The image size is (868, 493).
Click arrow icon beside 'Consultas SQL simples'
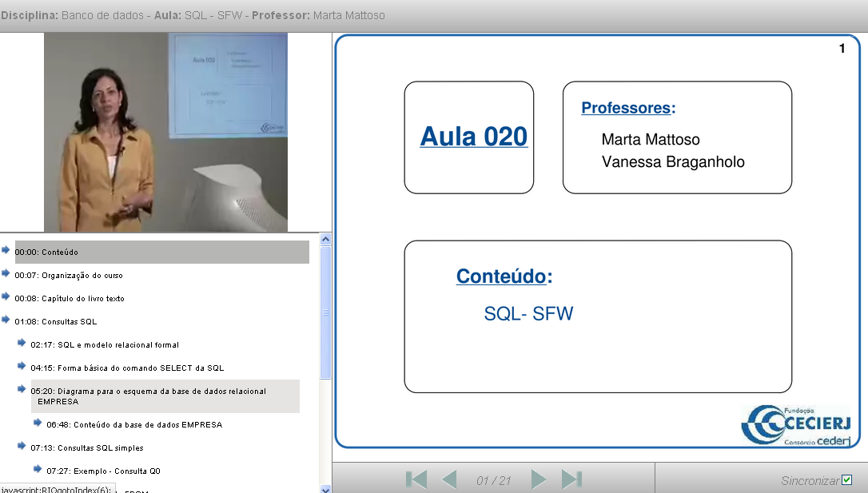(22, 447)
